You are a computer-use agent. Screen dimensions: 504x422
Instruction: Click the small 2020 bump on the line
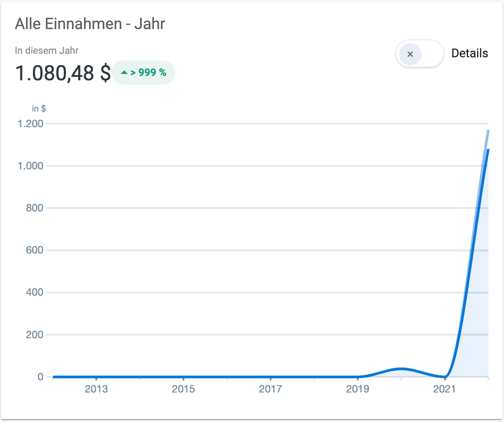401,369
